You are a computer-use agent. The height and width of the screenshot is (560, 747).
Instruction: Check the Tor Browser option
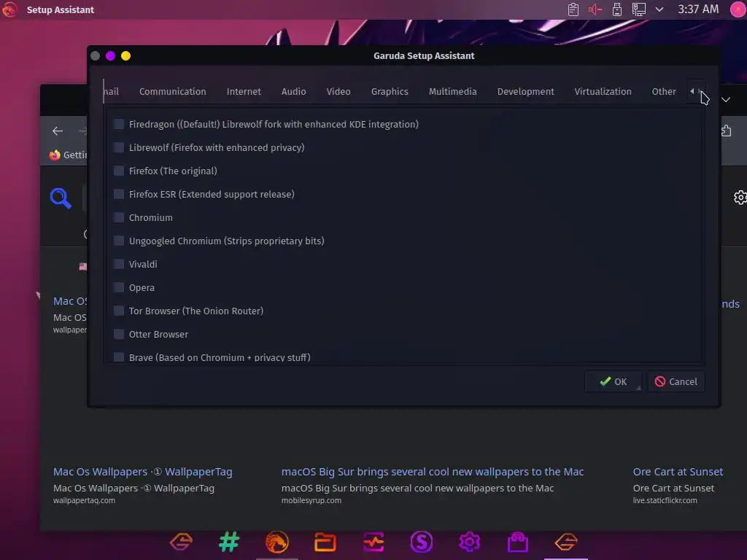click(119, 311)
